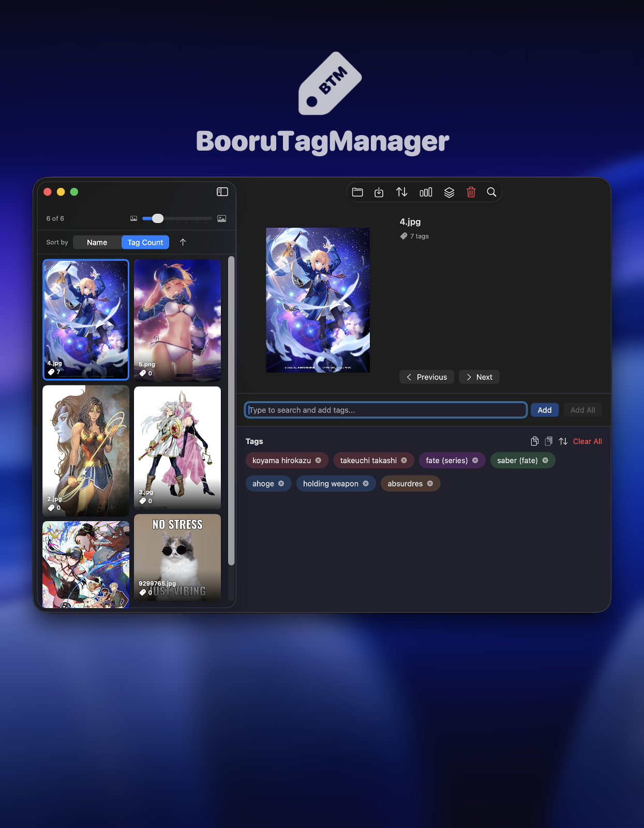
Task: Select bottom-left colorful anime thumbnail
Action: (x=86, y=565)
